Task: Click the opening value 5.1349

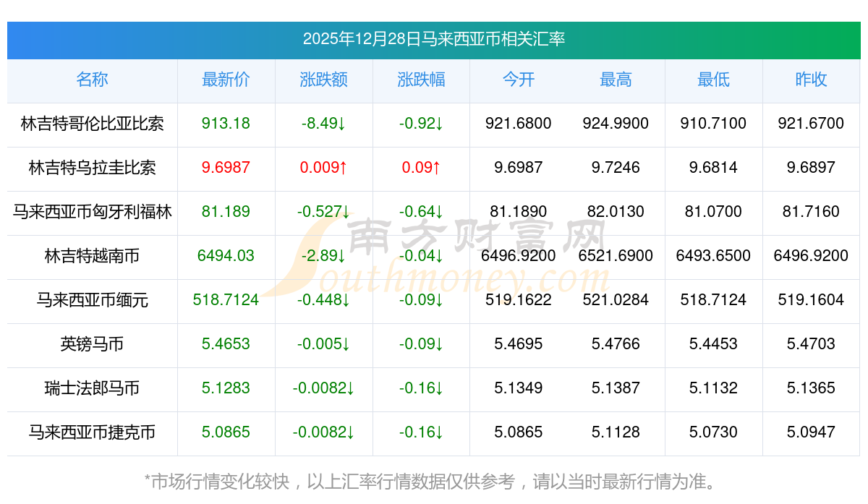Action: click(x=519, y=388)
